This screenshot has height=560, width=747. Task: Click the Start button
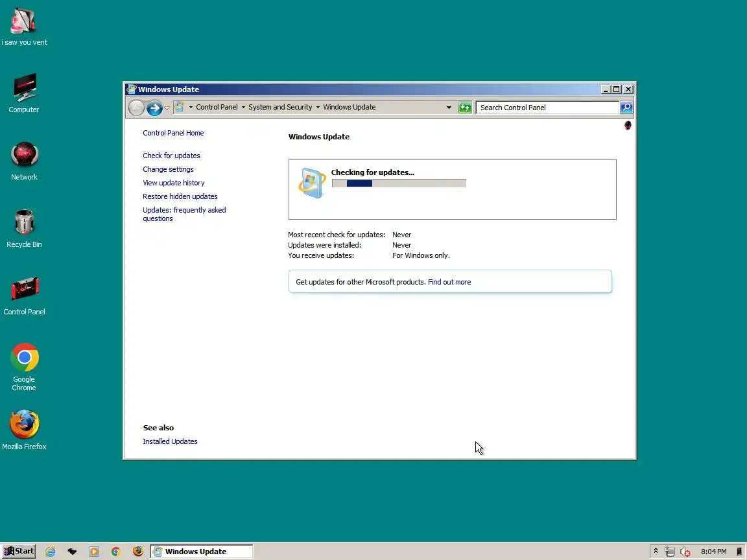(x=19, y=552)
